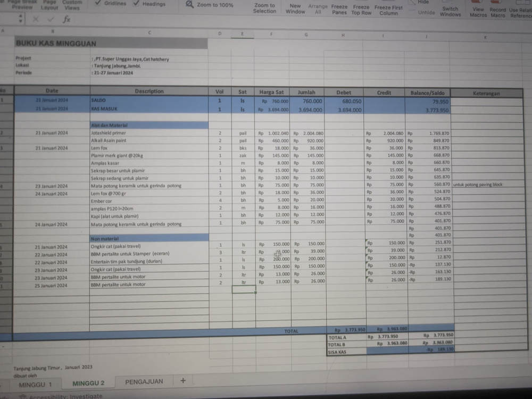Select the KAS MASUK description cell
This screenshot has width=532, height=399.
(x=149, y=109)
